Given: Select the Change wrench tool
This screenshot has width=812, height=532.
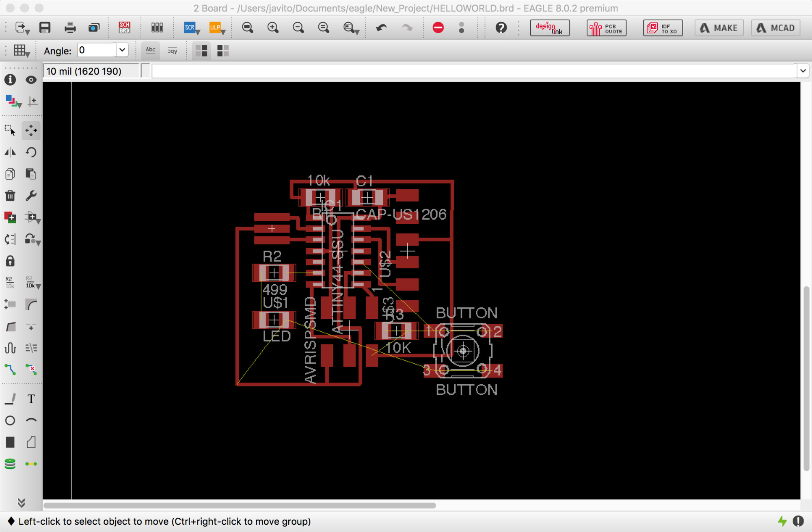Looking at the screenshot, I should [x=31, y=196].
